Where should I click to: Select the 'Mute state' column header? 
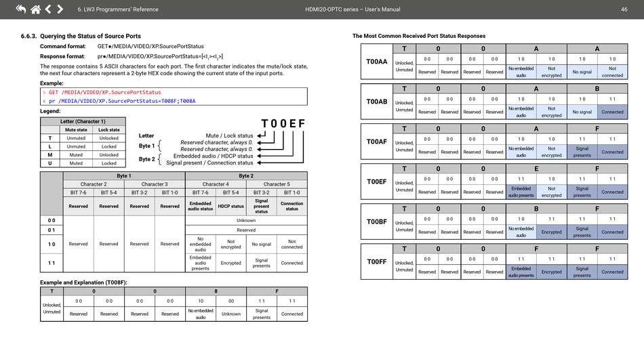76,129
